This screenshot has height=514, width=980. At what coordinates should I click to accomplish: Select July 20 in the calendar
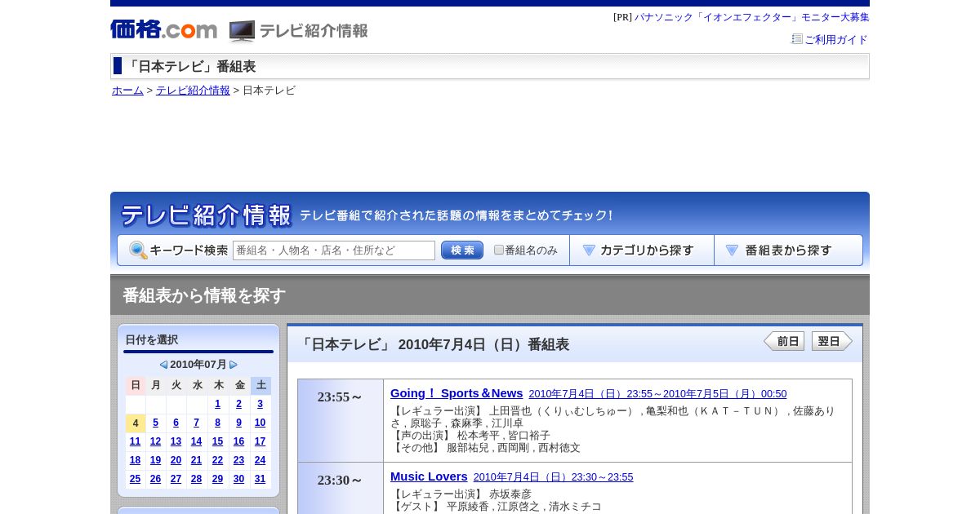pos(176,460)
